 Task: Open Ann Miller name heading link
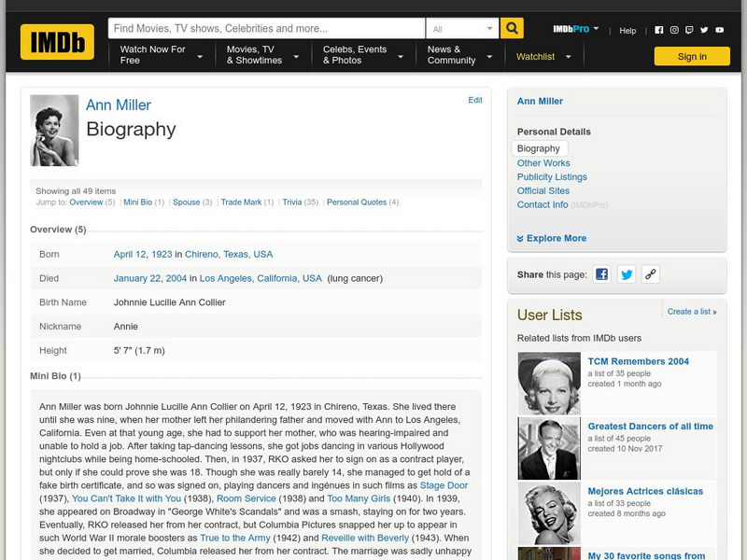(119, 105)
